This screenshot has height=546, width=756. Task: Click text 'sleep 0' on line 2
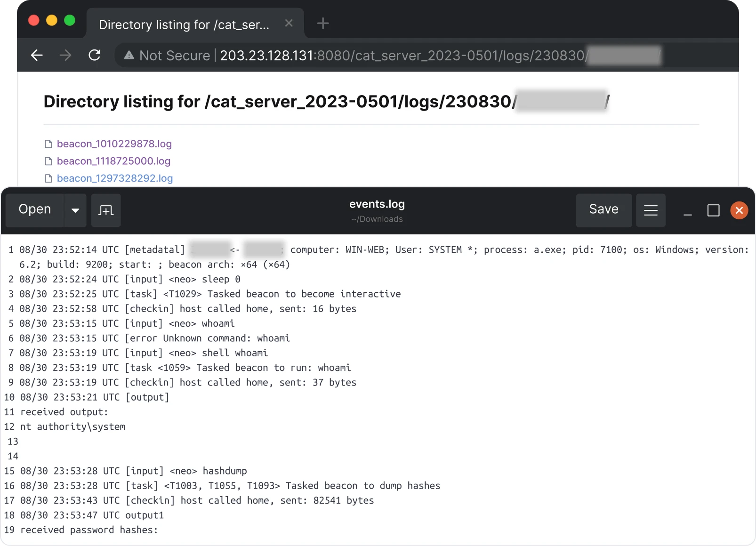coord(221,279)
